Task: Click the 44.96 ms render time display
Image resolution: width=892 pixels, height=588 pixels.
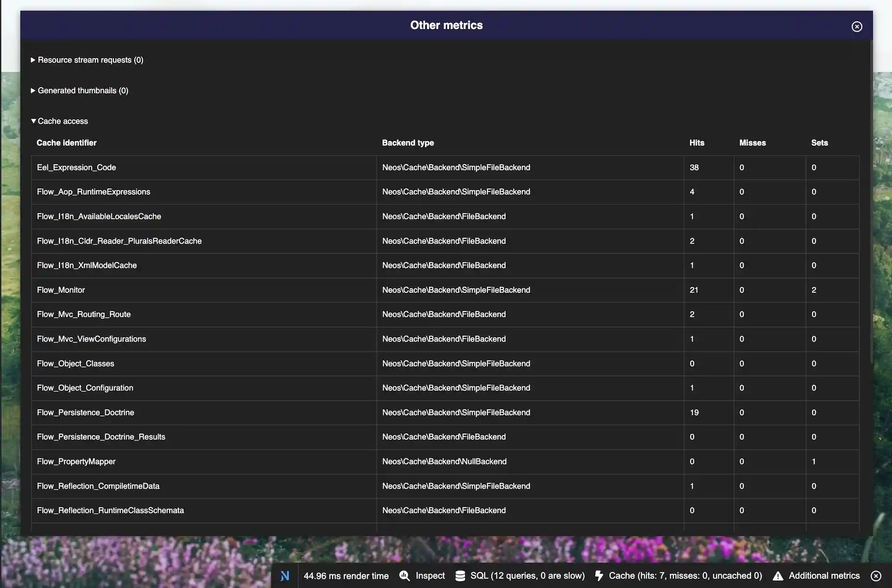Action: coord(346,575)
